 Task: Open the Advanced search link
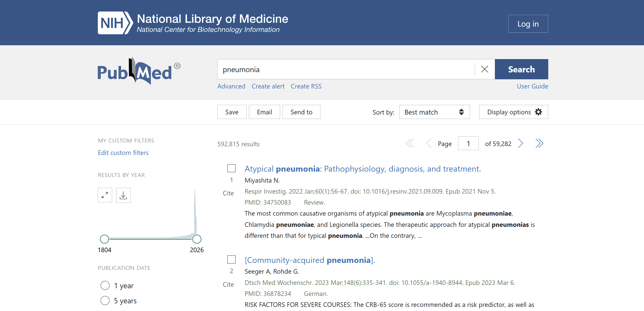pyautogui.click(x=231, y=86)
